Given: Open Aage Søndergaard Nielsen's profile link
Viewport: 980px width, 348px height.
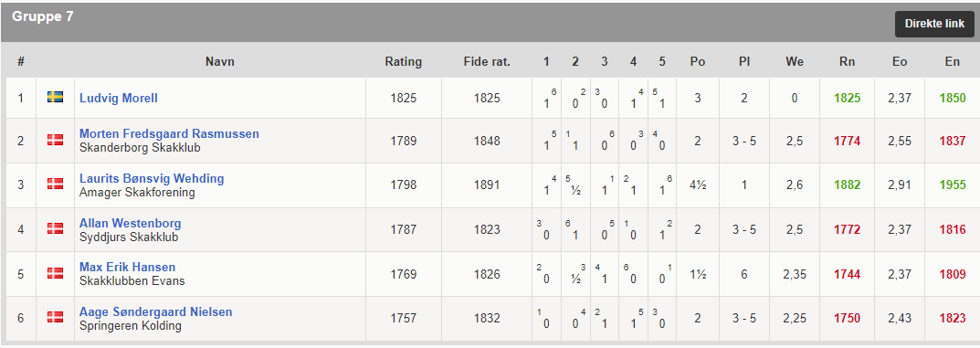Looking at the screenshot, I should (x=155, y=311).
